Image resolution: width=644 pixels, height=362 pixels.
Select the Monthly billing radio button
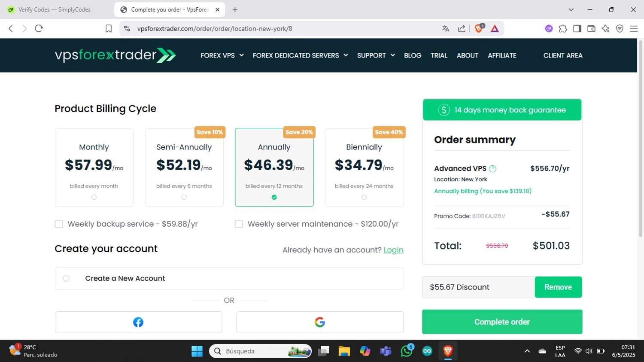(94, 198)
